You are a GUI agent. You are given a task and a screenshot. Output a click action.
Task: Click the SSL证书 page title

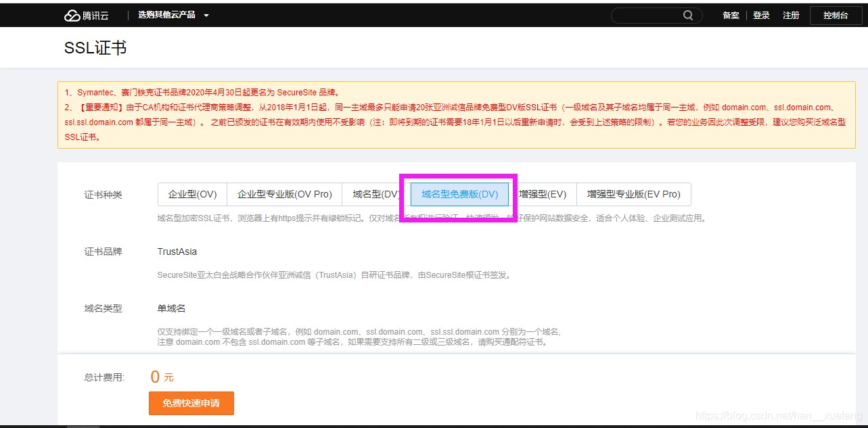pos(94,47)
